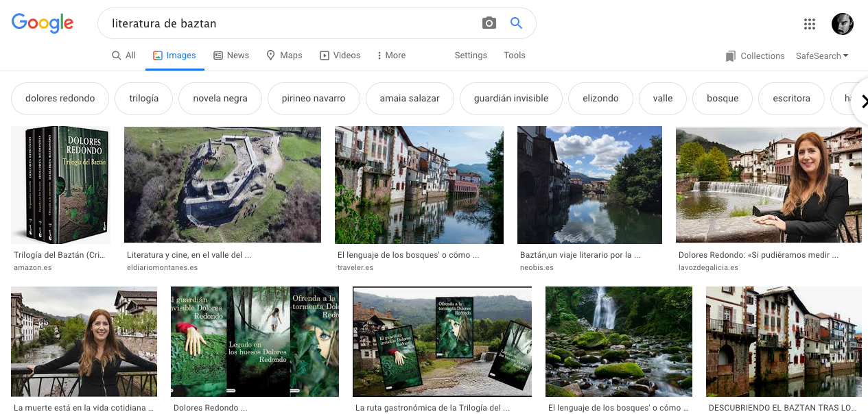Screen dimensions: 868x414
Task: Expand the More search options menu
Action: (x=391, y=56)
